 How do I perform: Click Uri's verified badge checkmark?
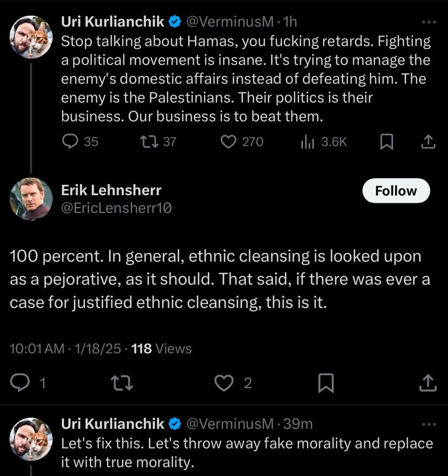[x=175, y=21]
